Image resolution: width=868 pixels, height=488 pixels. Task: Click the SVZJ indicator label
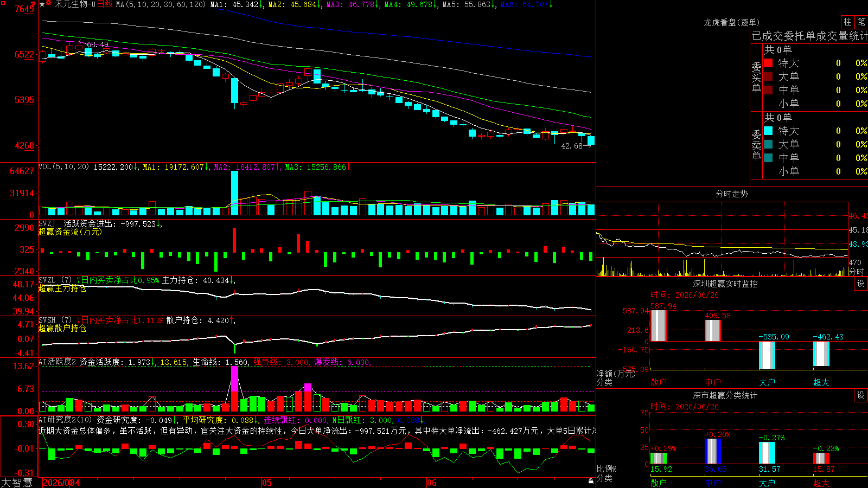click(x=47, y=223)
